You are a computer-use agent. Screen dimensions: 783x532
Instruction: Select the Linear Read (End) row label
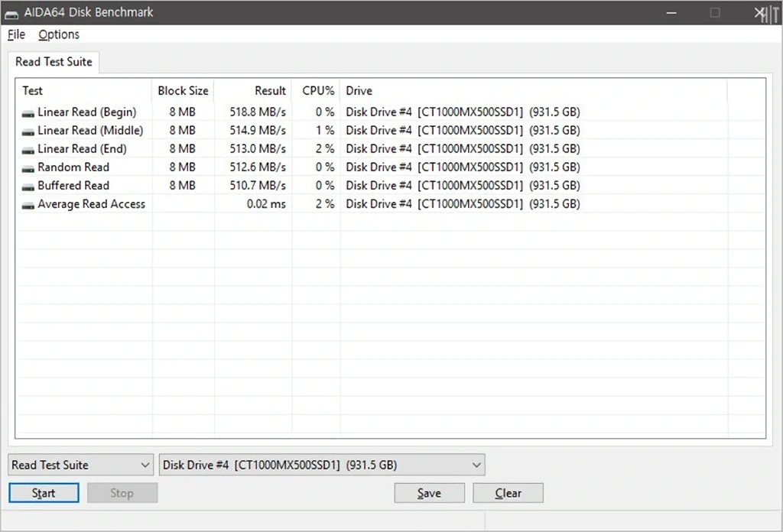[83, 149]
